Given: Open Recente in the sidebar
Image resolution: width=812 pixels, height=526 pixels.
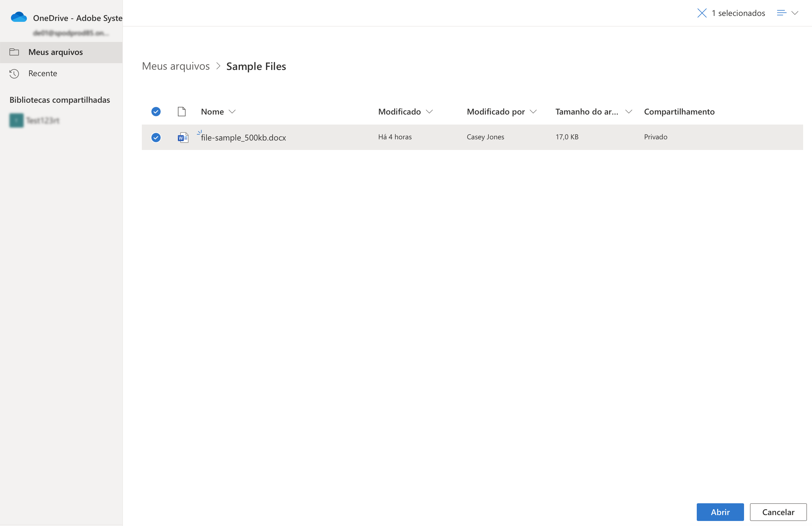Looking at the screenshot, I should click(43, 73).
